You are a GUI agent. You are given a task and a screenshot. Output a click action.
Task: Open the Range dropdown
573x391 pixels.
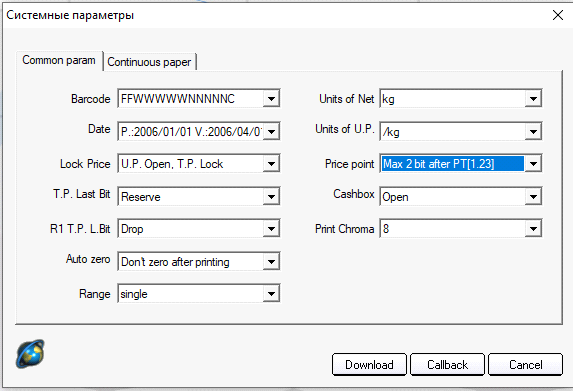tap(271, 294)
